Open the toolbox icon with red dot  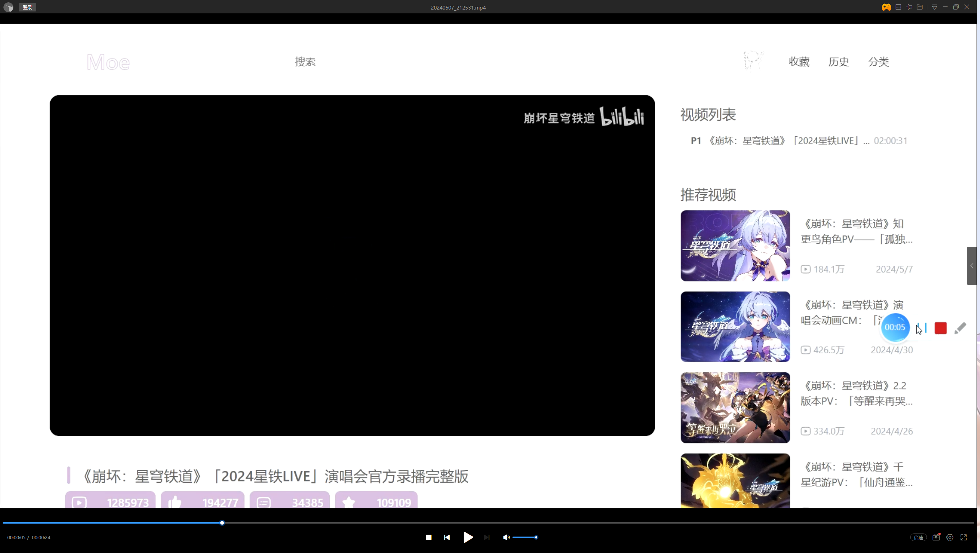click(x=936, y=537)
